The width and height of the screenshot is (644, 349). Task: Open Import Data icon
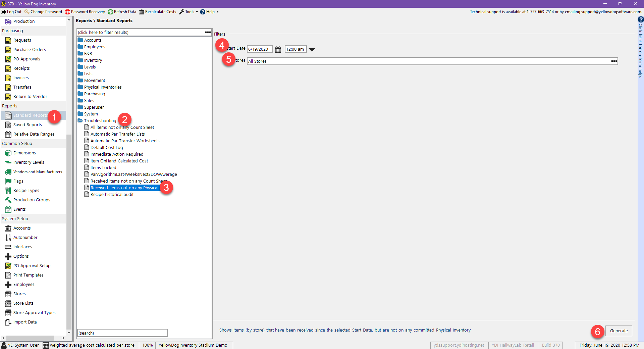click(8, 322)
